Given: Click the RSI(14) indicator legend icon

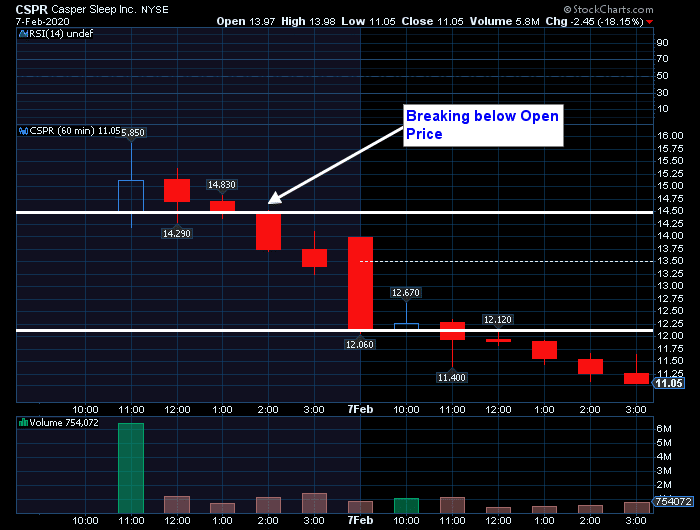Looking at the screenshot, I should [23, 33].
